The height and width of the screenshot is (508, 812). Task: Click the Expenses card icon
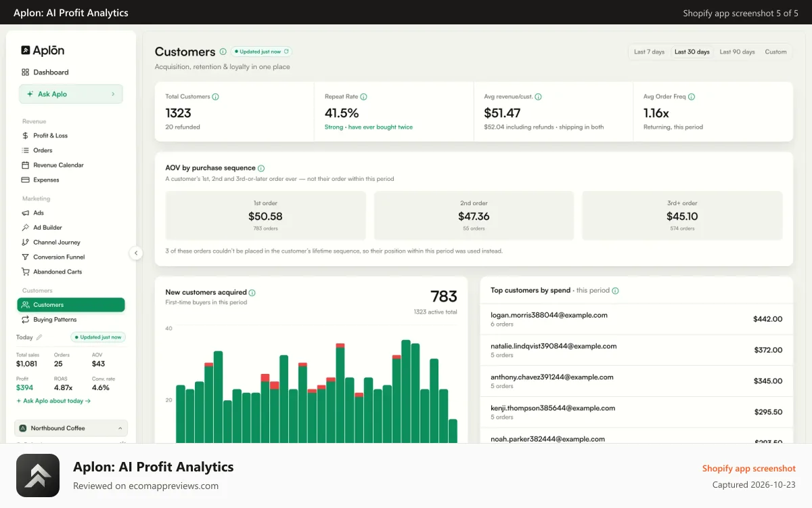pos(25,180)
